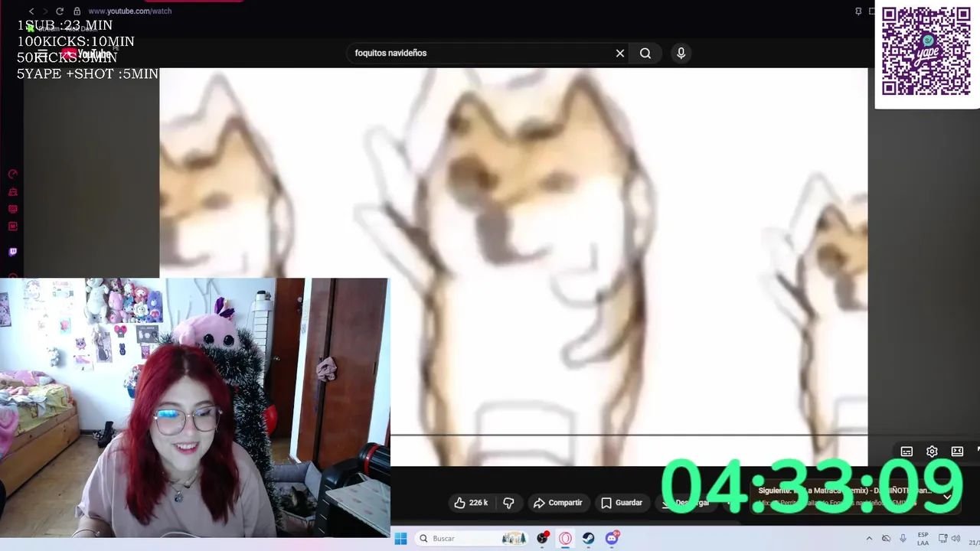Toggle subtitles on the video player

tap(906, 452)
